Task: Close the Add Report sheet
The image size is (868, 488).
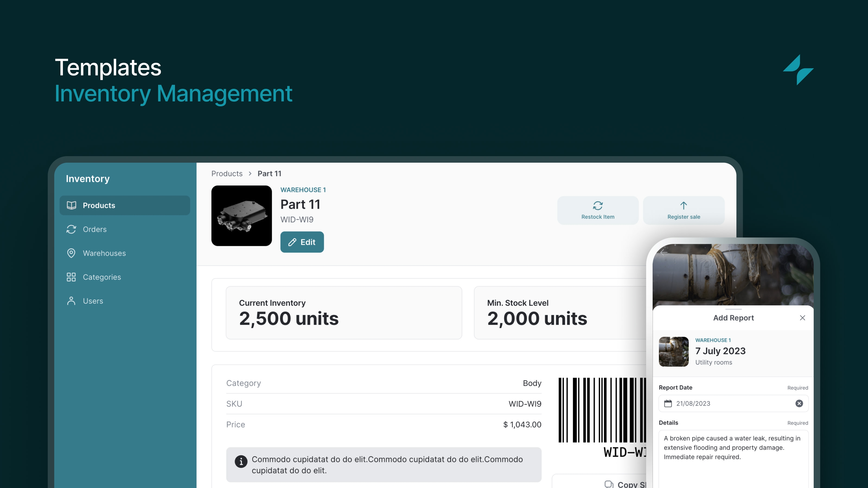Action: [802, 317]
